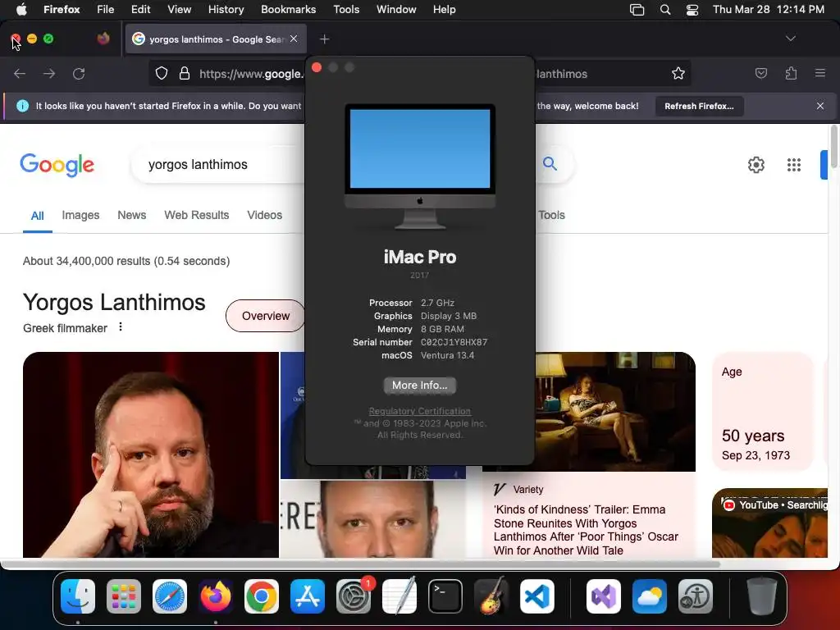
Task: Launch Visual Studio Code from the Dock
Action: click(x=536, y=596)
